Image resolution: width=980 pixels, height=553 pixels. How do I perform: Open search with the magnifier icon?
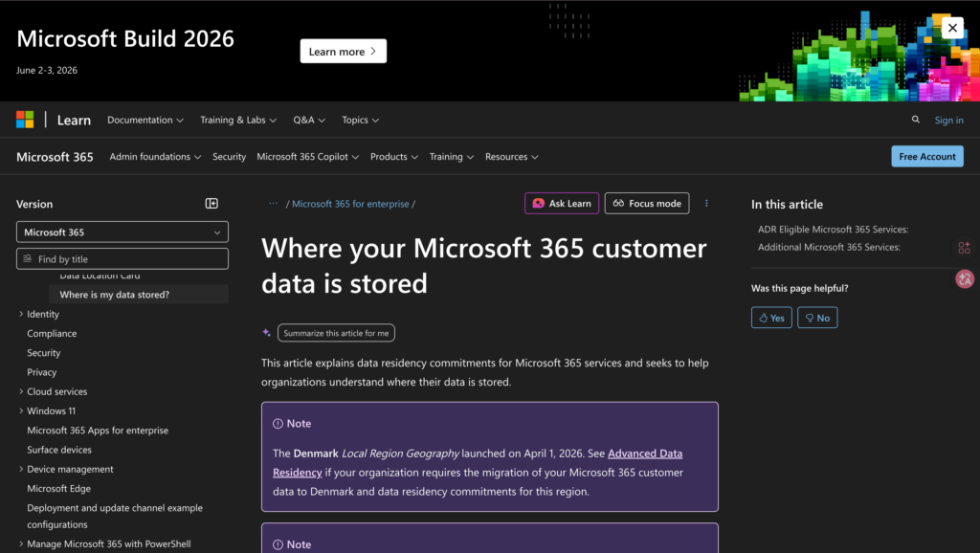pos(916,120)
